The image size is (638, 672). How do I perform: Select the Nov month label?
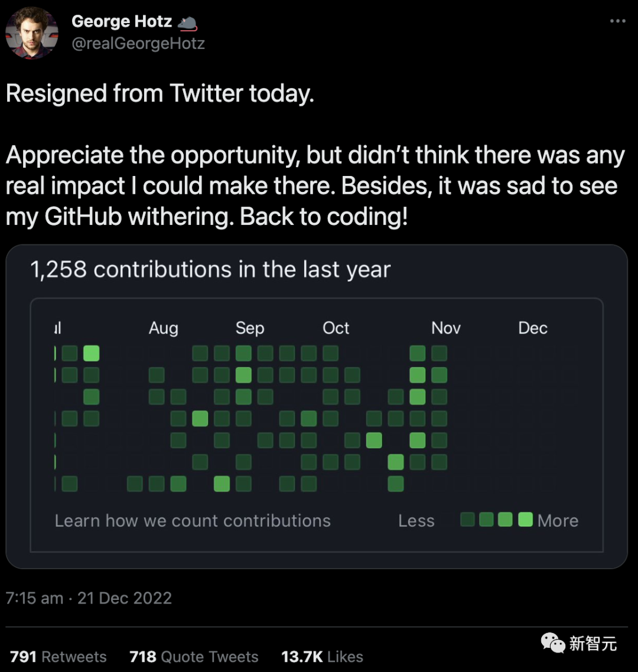[445, 328]
